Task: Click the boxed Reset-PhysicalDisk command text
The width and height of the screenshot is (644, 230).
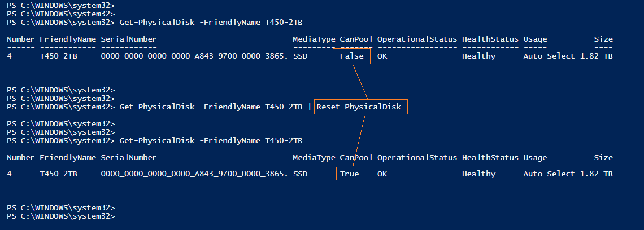Action: click(x=361, y=107)
